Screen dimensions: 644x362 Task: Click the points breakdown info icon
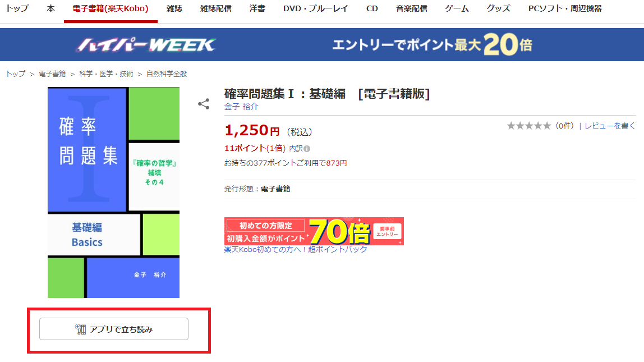click(307, 149)
